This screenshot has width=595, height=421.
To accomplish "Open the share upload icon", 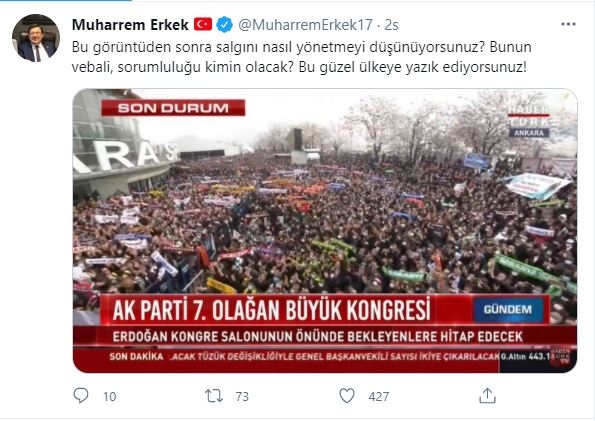I will [487, 396].
